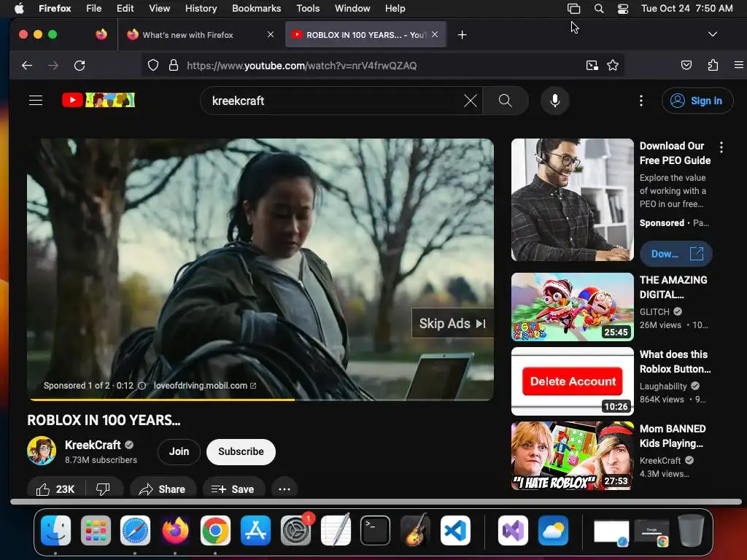
Task: Click the YouTube logo
Action: coord(98,100)
